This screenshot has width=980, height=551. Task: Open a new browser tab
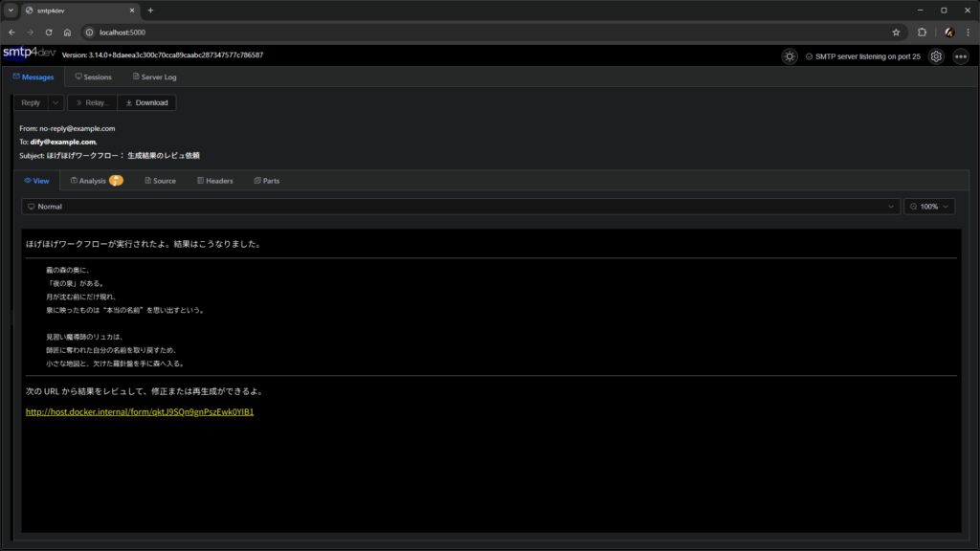tap(150, 11)
